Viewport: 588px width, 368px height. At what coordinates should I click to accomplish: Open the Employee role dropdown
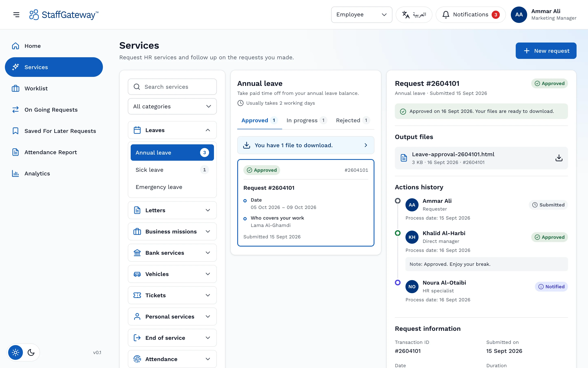pyautogui.click(x=361, y=15)
